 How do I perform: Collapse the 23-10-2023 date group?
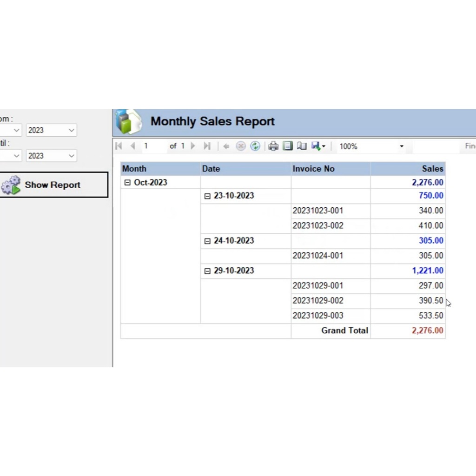[207, 196]
